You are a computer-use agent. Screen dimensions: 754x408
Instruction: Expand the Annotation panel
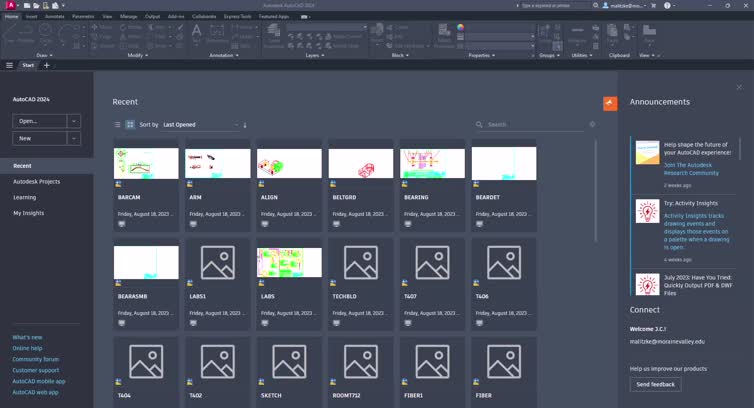(224, 55)
